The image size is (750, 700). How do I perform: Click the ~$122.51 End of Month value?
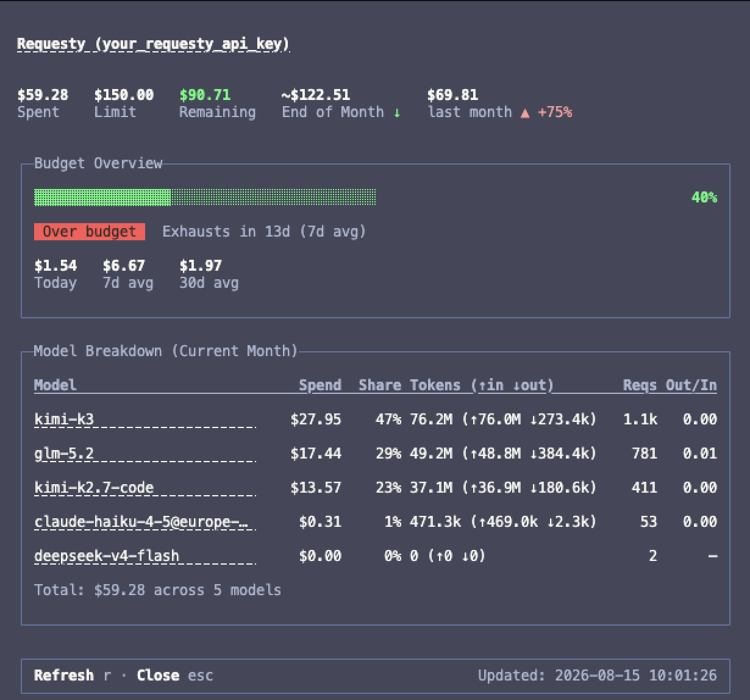tap(316, 95)
